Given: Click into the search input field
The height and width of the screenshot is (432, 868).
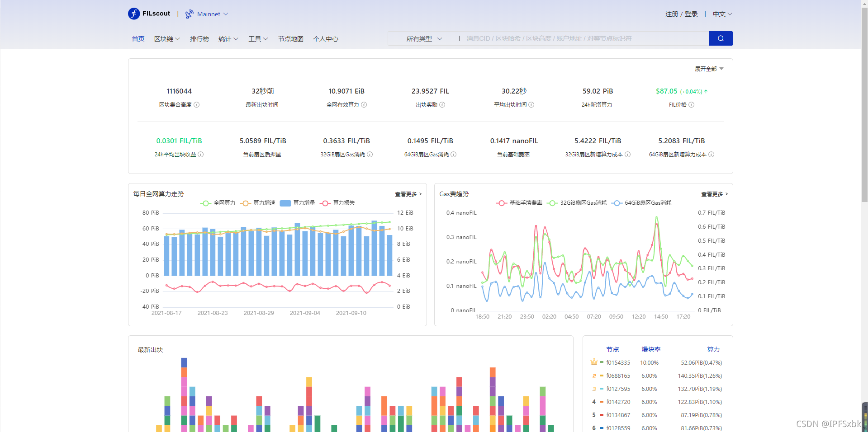Looking at the screenshot, I should pos(583,38).
